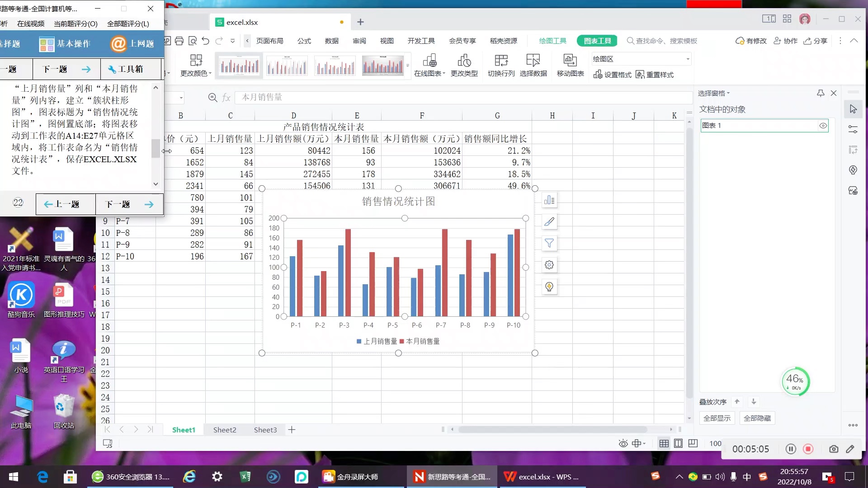Open chart style brush button beside chart
Viewport: 868px width, 488px height.
click(549, 222)
